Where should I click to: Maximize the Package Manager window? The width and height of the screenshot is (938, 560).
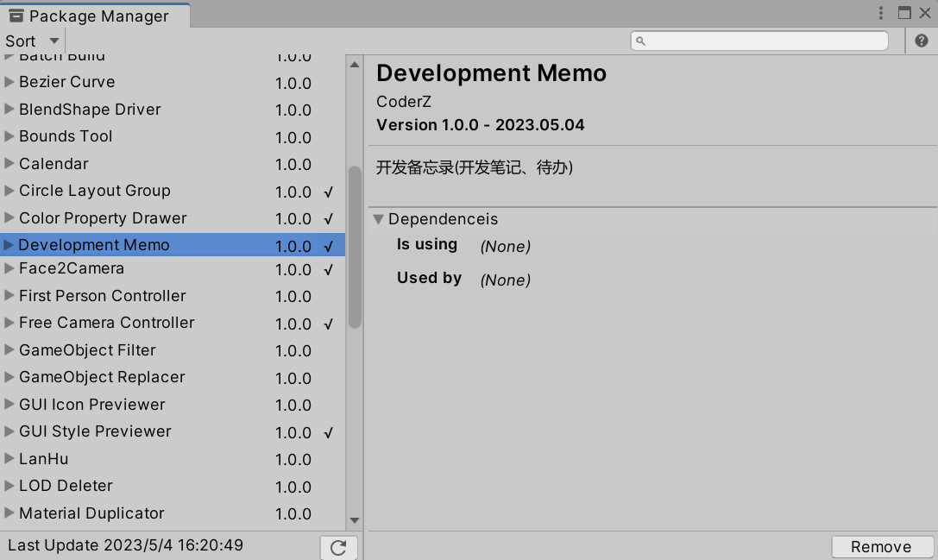[904, 13]
